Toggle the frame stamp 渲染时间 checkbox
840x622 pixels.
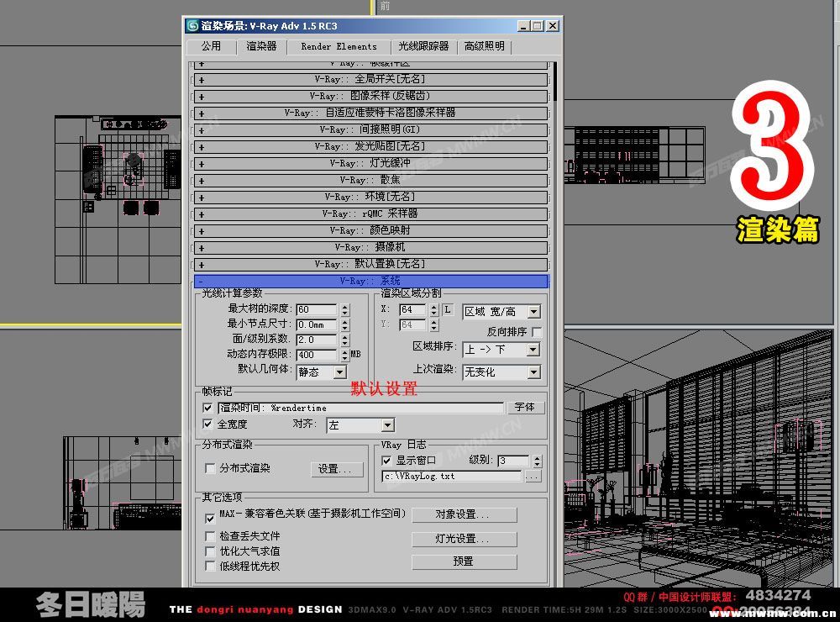pyautogui.click(x=207, y=408)
